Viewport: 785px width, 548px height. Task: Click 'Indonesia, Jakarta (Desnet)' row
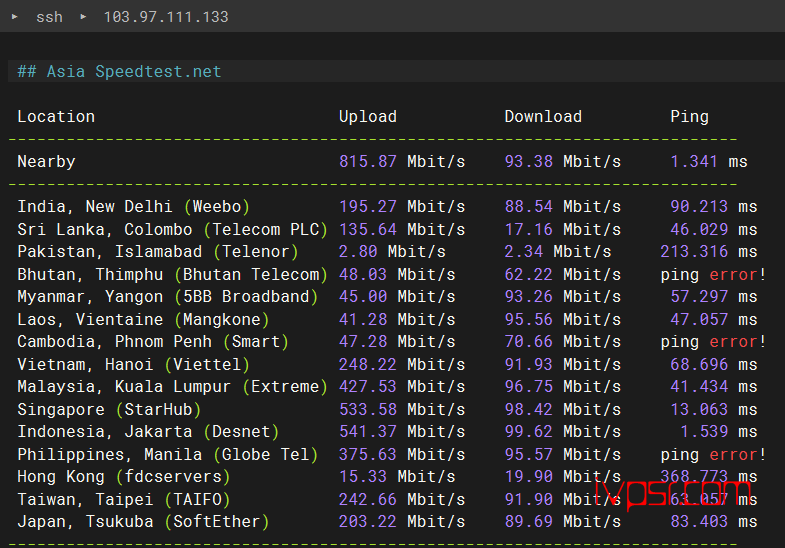(x=148, y=432)
